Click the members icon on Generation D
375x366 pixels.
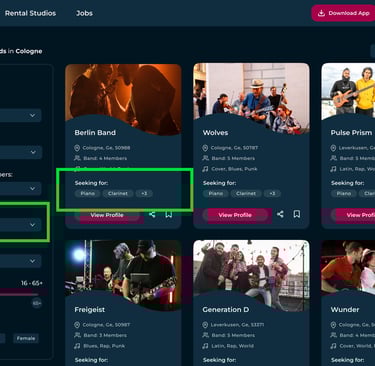(x=205, y=335)
